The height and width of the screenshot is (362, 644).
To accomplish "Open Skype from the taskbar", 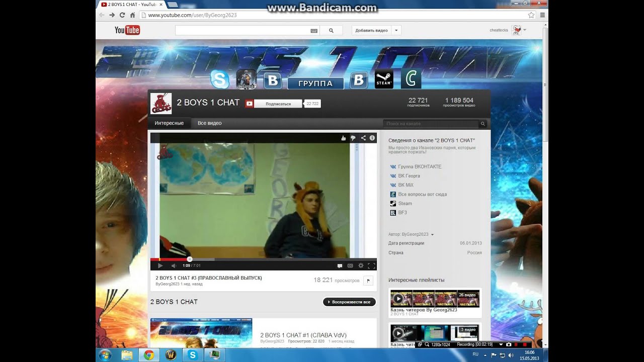I will click(192, 355).
